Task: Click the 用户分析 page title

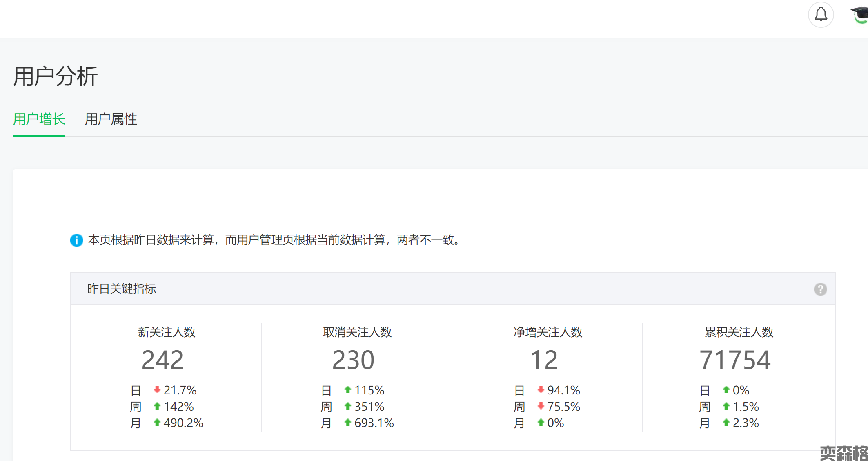Action: click(x=56, y=76)
